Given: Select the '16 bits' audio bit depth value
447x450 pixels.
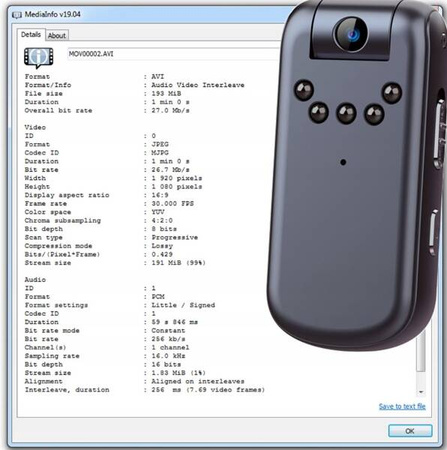Looking at the screenshot, I should click(166, 364).
